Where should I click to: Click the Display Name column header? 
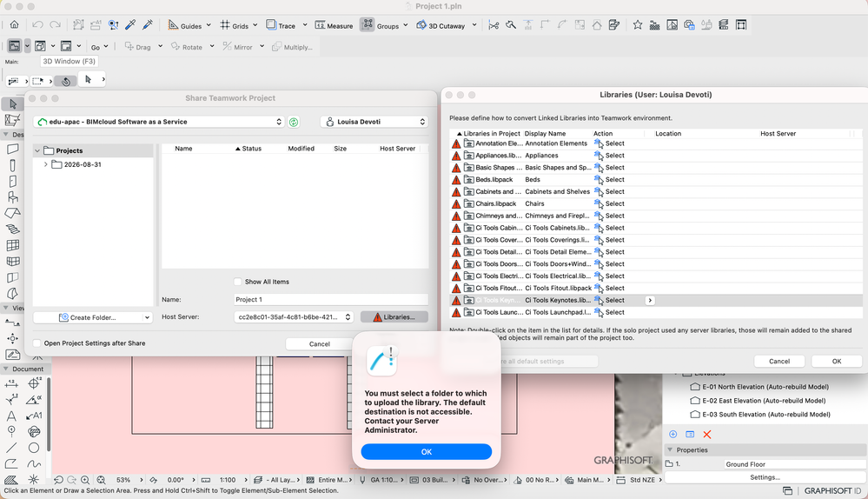click(546, 134)
